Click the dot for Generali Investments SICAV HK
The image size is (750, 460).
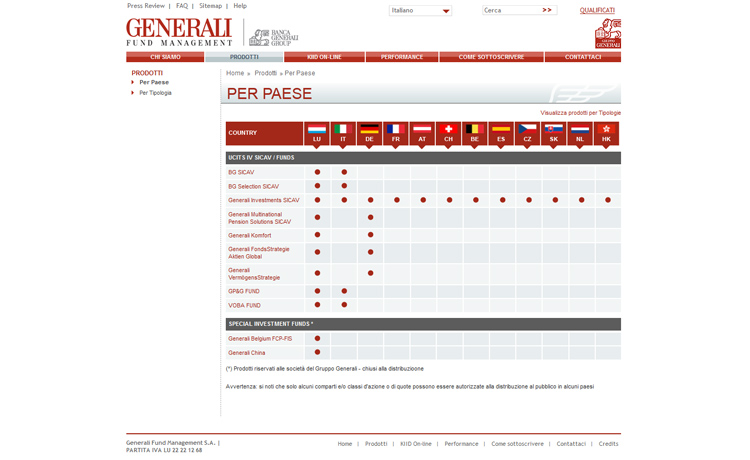(x=607, y=200)
